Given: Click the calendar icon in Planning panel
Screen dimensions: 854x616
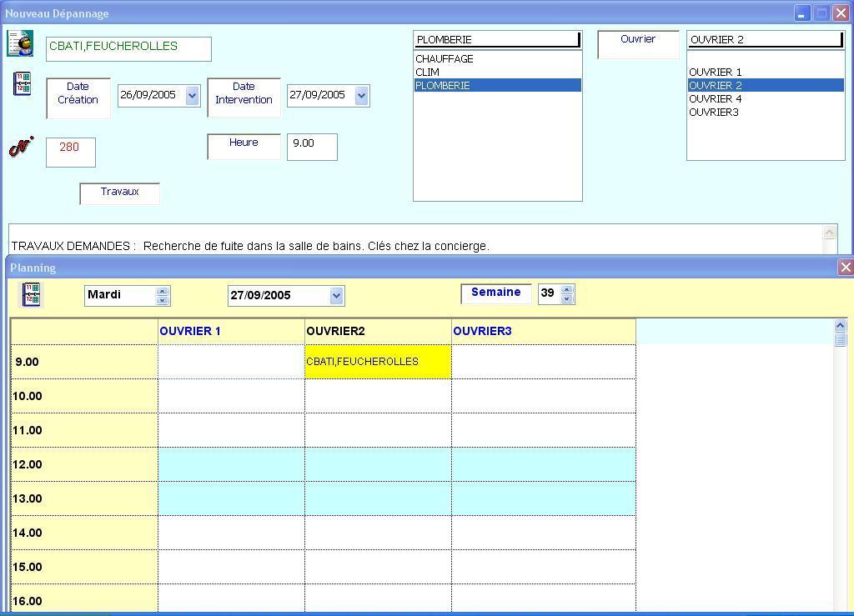Looking at the screenshot, I should point(31,294).
